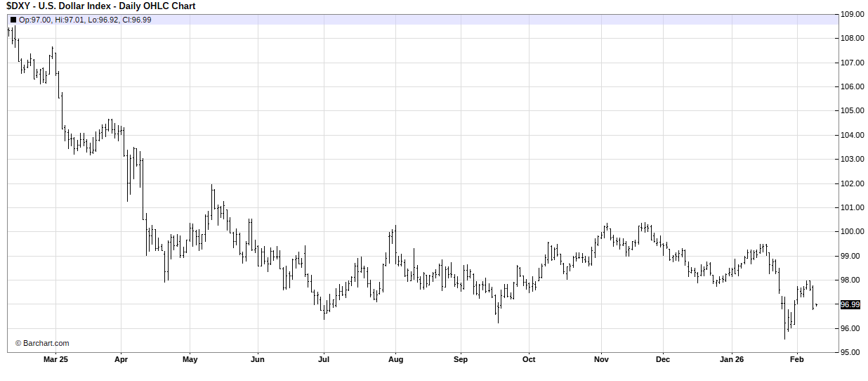Click the 109.00 price axis label

pos(852,14)
